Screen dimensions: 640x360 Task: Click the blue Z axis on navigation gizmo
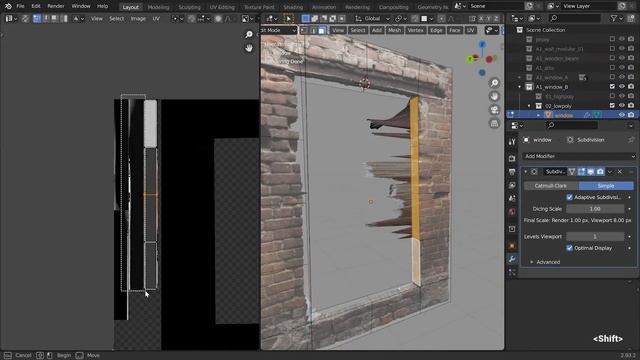[x=482, y=44]
